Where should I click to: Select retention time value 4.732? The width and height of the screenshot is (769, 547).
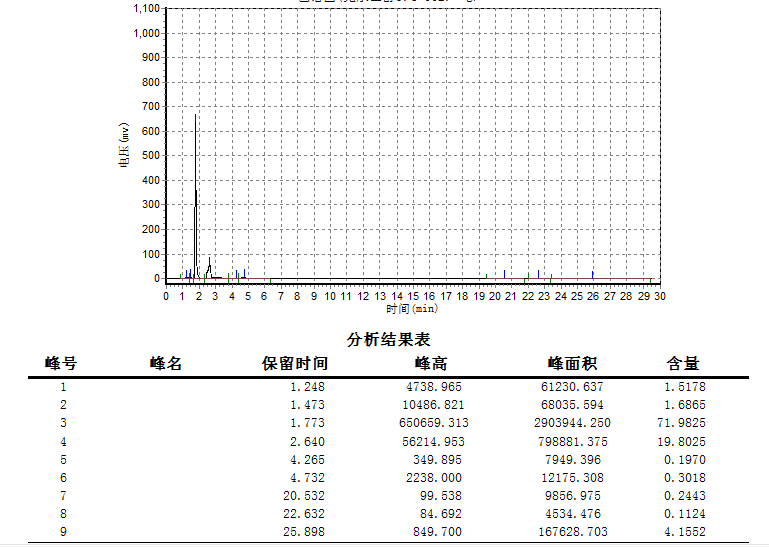tap(308, 478)
